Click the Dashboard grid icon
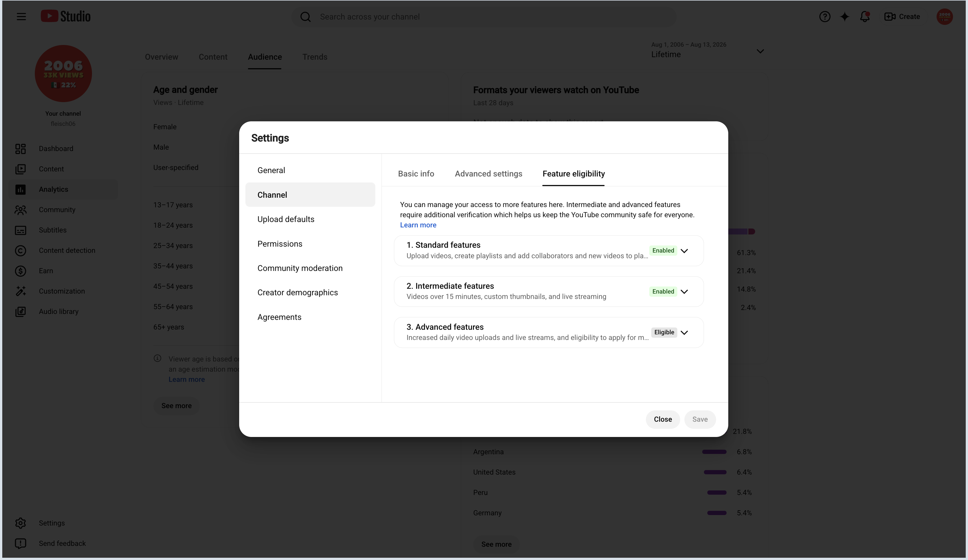The width and height of the screenshot is (968, 560). point(20,148)
